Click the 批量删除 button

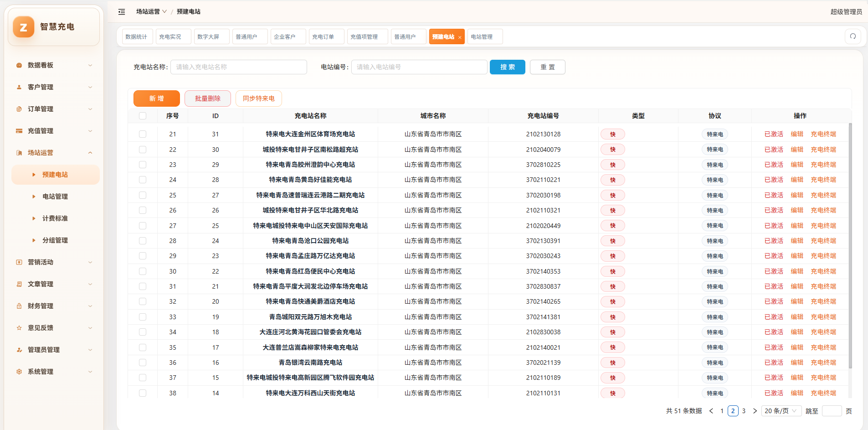208,98
